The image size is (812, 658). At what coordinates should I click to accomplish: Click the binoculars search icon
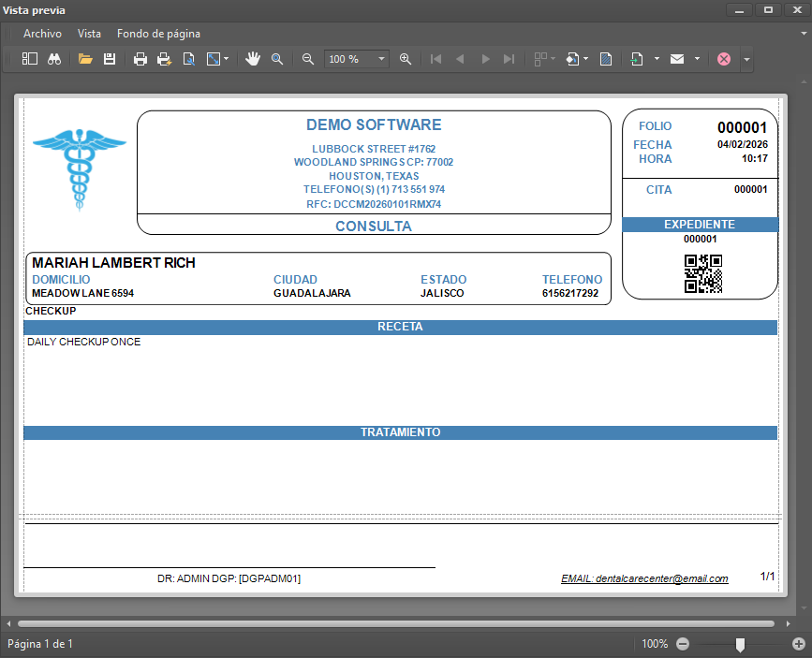54,59
